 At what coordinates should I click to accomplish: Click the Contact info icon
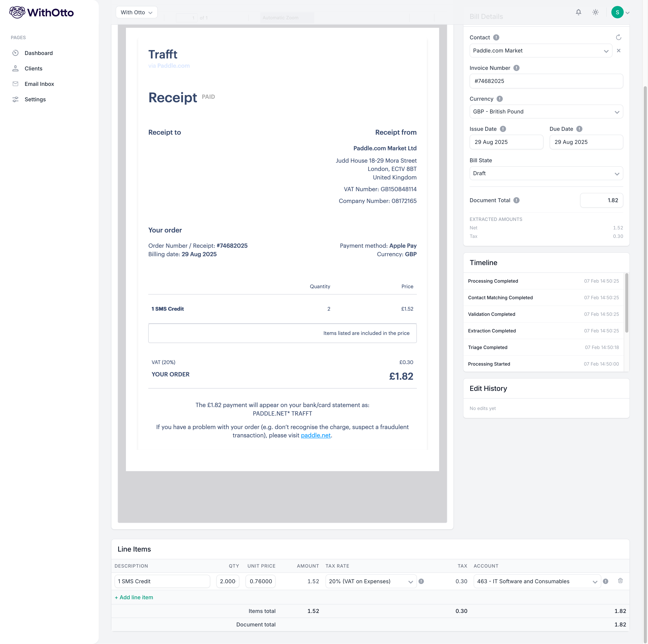point(496,38)
